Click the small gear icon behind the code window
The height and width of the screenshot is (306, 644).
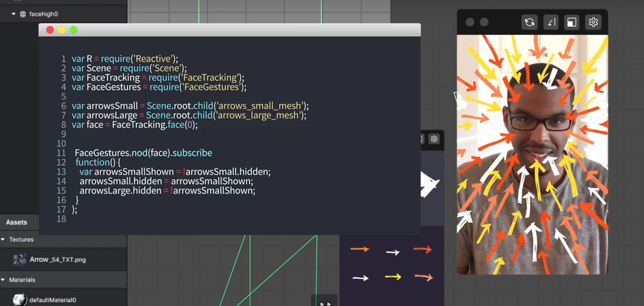pyautogui.click(x=434, y=139)
